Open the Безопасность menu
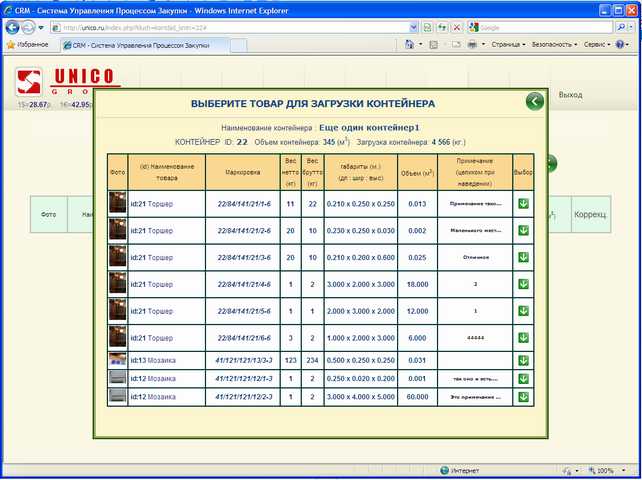Viewport: 642px width, 480px height. coord(554,44)
